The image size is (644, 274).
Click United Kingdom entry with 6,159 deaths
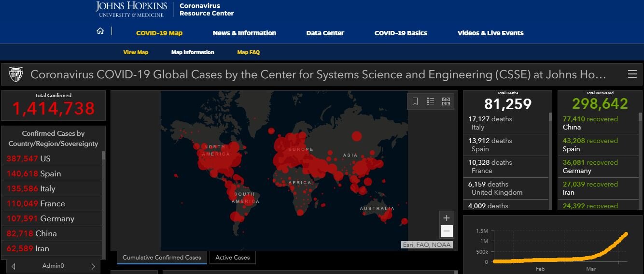(x=506, y=188)
